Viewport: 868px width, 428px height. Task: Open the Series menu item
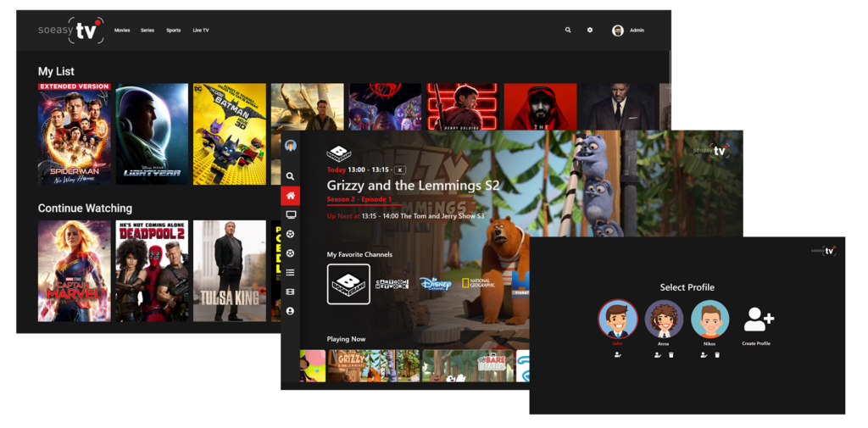coord(147,31)
